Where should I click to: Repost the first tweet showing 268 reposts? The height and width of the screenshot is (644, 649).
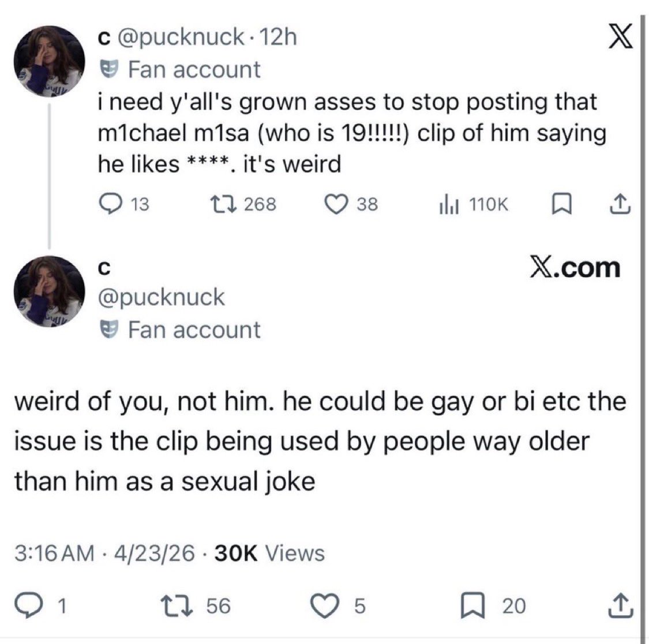tap(243, 204)
